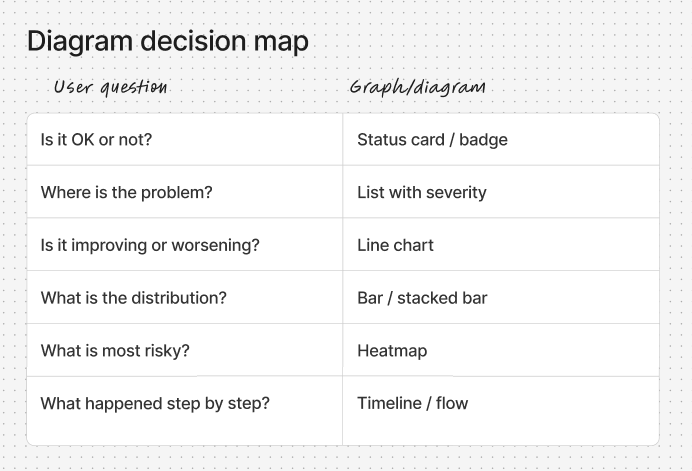
Task: Select the 'What is most risky?' cell
Action: [115, 351]
